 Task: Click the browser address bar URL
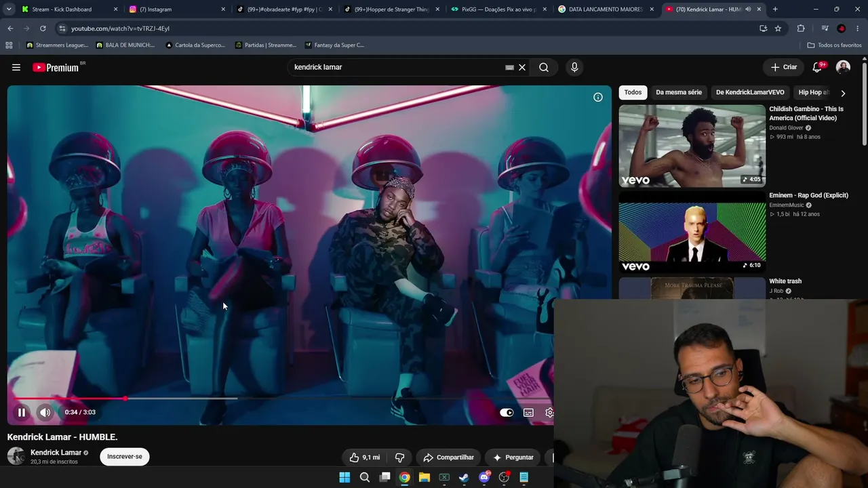coord(120,28)
